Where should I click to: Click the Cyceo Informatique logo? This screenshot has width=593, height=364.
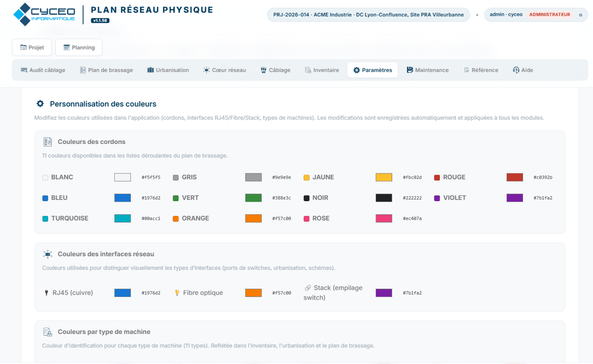(44, 14)
